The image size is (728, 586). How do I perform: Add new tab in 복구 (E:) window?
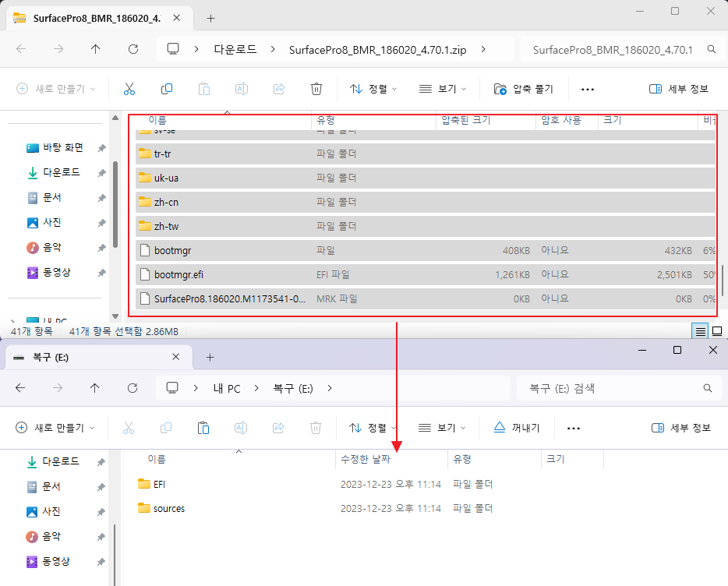(210, 357)
